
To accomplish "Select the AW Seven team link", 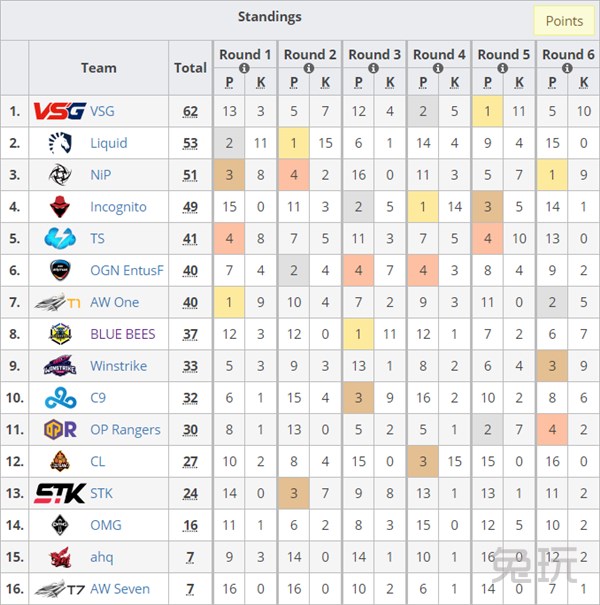I will pos(120,589).
